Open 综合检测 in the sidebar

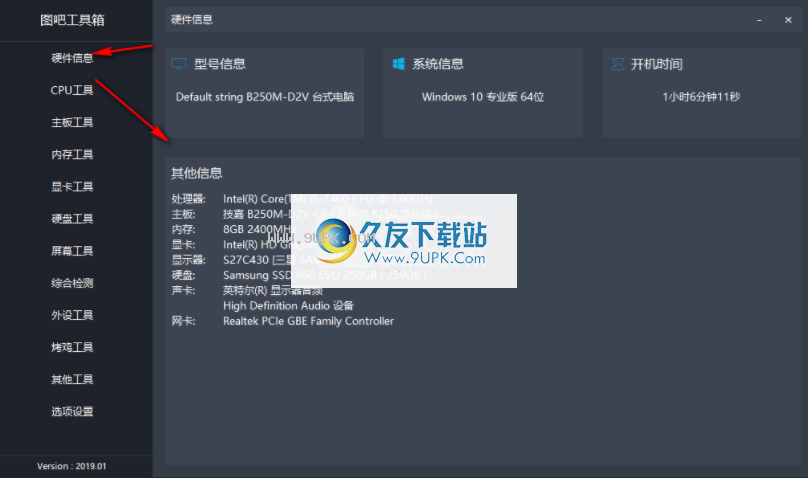[72, 283]
